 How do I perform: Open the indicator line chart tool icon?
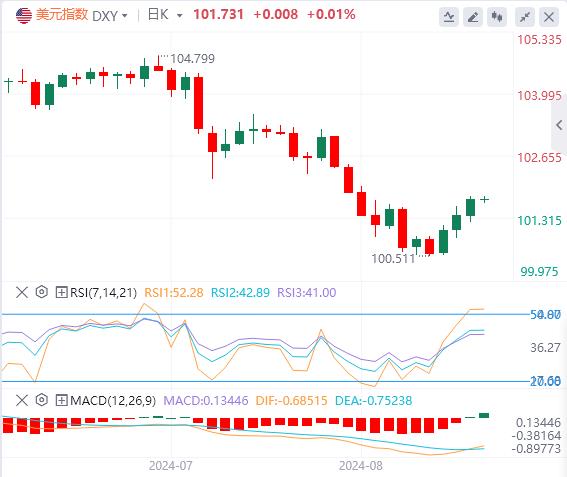coord(449,17)
